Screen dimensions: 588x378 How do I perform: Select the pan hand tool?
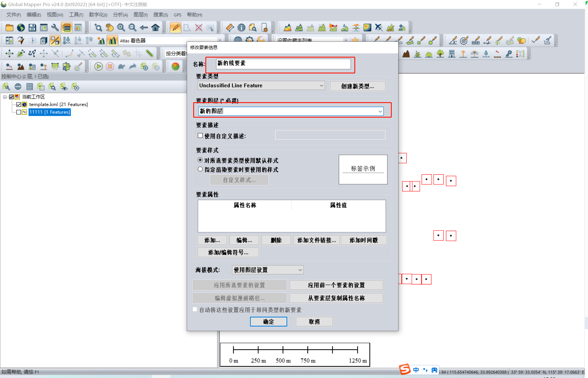pos(110,28)
